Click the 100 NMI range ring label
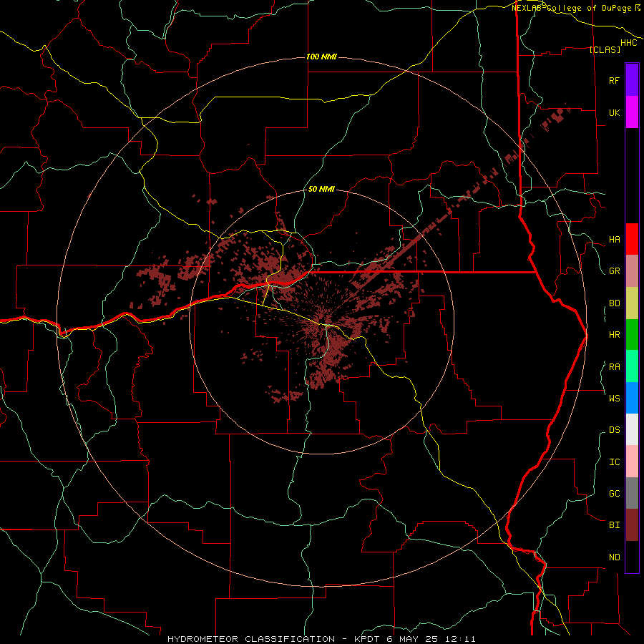The width and height of the screenshot is (644, 644). [321, 57]
